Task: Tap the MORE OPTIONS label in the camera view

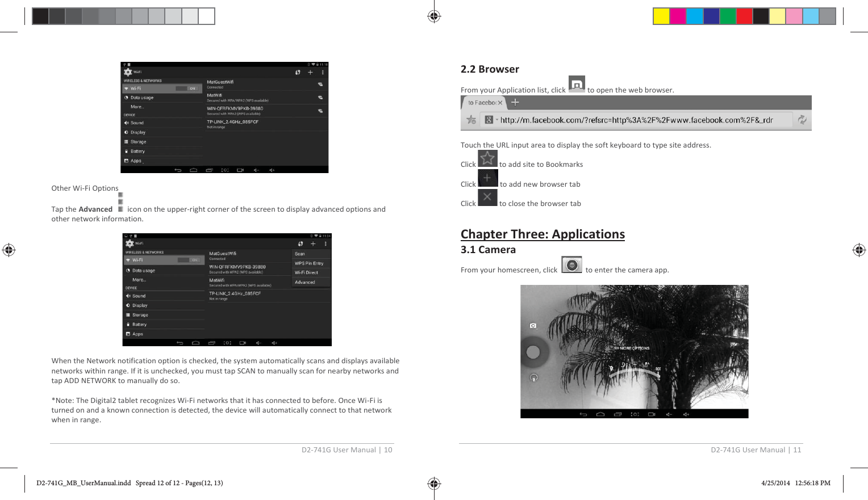Action: coord(634,348)
